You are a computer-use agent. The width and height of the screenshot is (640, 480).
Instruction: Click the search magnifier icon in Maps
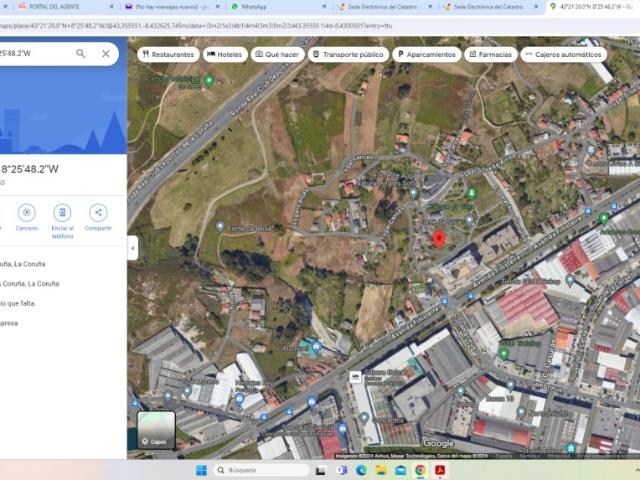click(81, 53)
